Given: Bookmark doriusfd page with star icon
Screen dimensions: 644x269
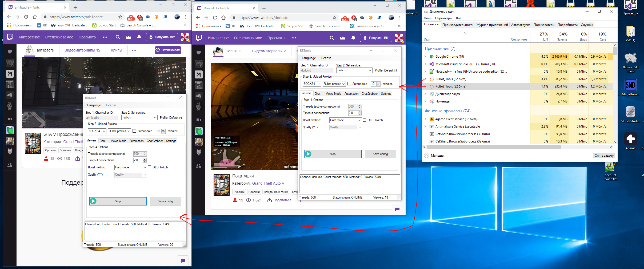Looking at the screenshot, I should point(334,18).
